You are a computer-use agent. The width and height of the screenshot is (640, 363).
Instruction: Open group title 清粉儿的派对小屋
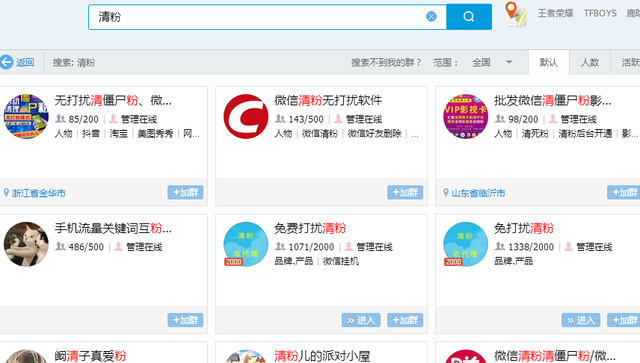coord(322,356)
